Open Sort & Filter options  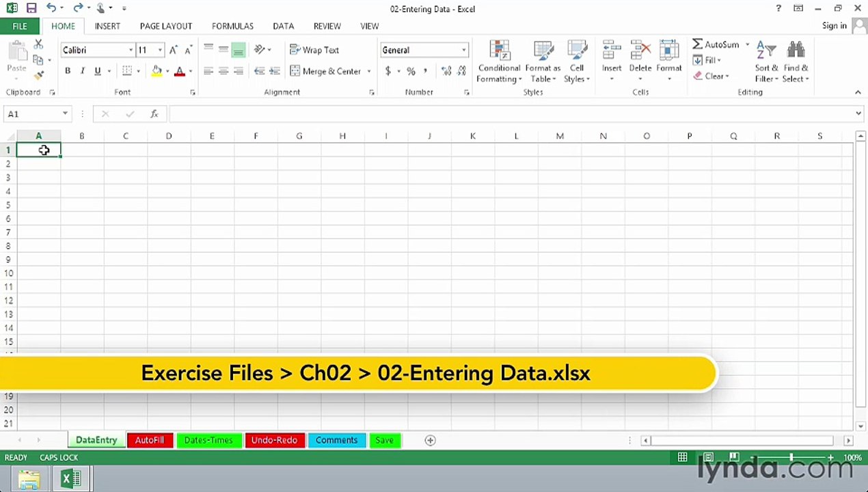coord(767,62)
